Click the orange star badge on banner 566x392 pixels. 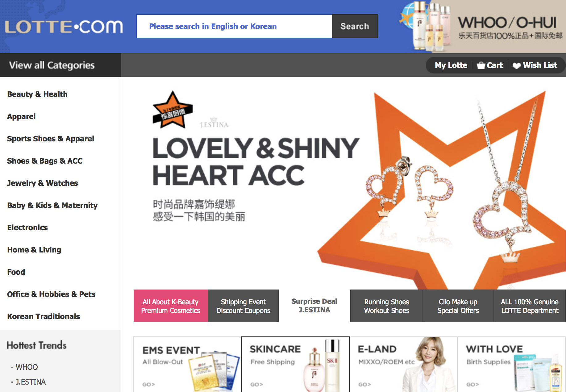173,110
